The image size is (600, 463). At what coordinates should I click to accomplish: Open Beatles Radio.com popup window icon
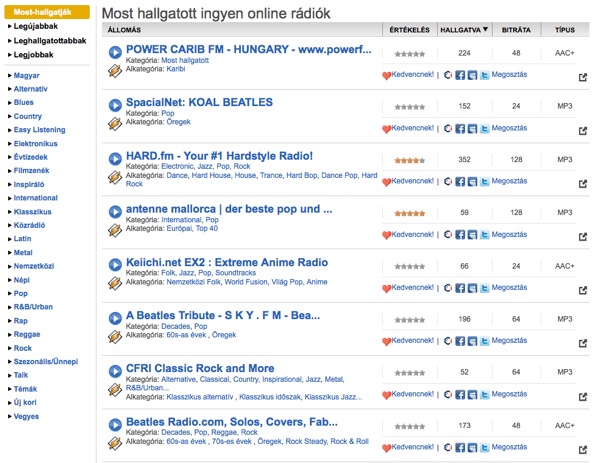pyautogui.click(x=582, y=450)
